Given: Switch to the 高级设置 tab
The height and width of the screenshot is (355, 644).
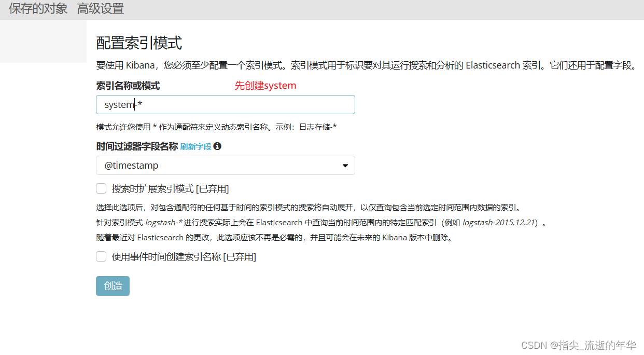Looking at the screenshot, I should click(101, 9).
